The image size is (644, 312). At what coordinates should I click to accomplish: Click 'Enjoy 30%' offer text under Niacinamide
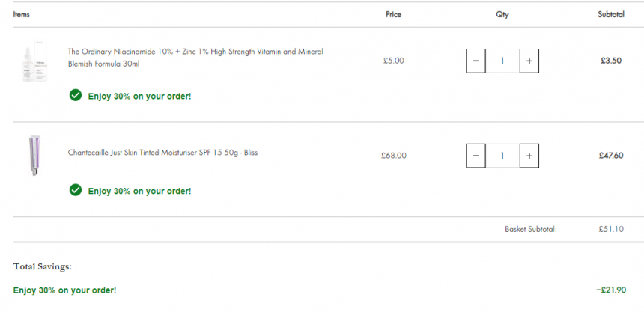pos(139,97)
